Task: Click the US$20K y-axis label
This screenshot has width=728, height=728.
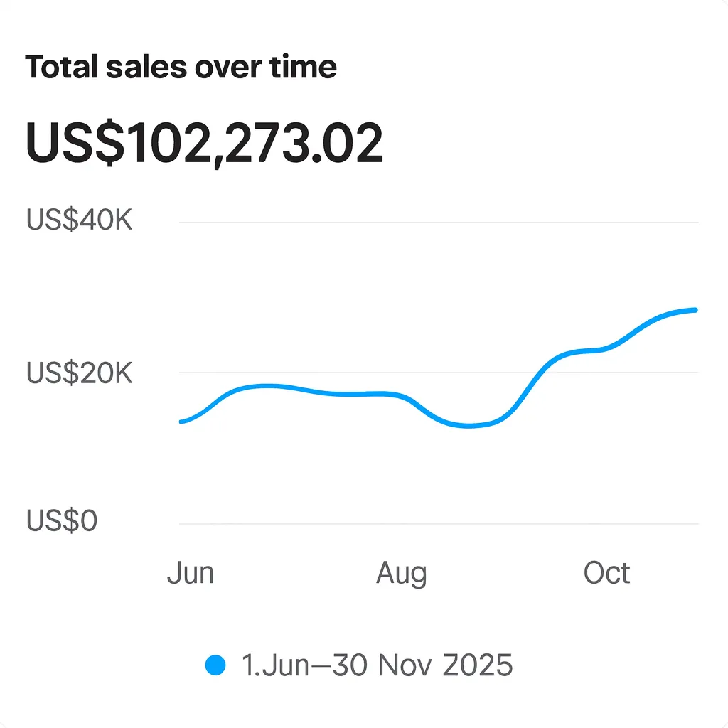Action: 80,373
